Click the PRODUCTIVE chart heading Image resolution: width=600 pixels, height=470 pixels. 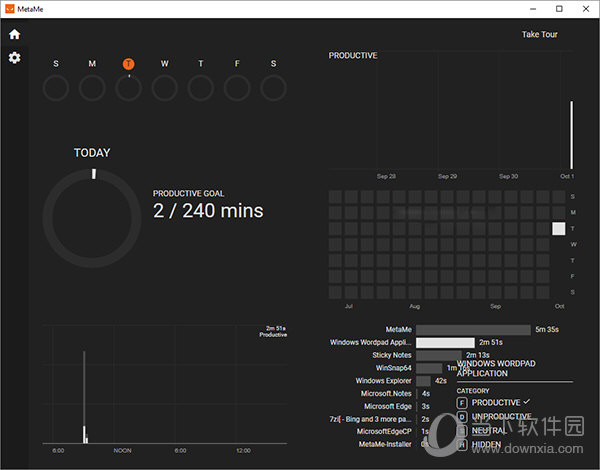[353, 55]
